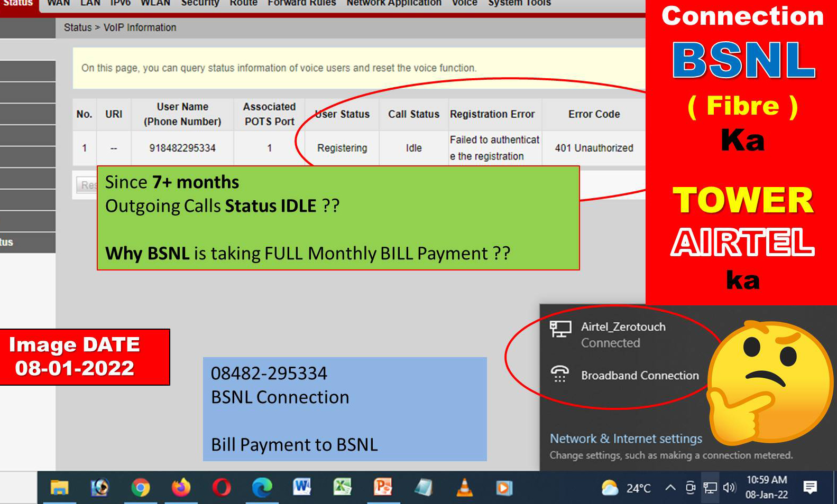Open the volume control in system tray
Image resolution: width=837 pixels, height=504 pixels.
click(730, 488)
